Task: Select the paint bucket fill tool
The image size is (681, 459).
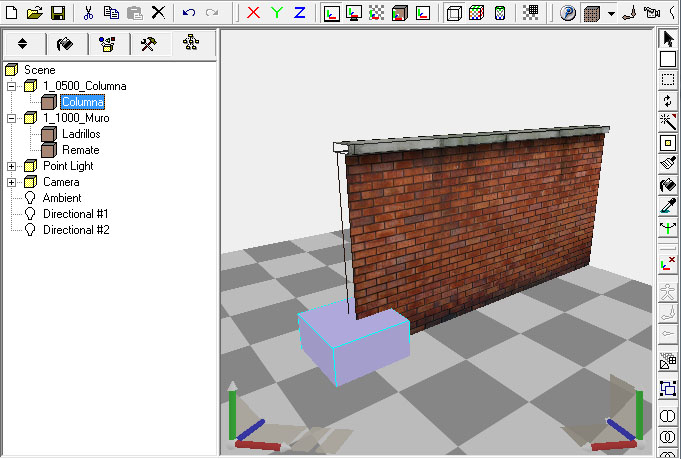Action: [668, 185]
